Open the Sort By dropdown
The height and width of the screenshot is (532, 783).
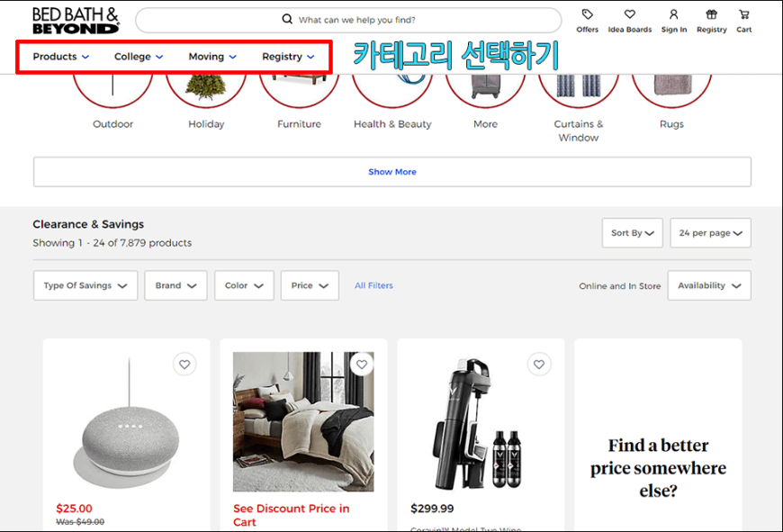click(x=632, y=233)
